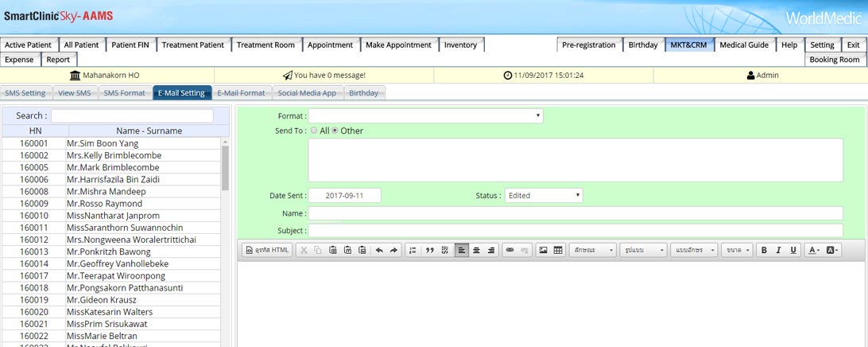Screen dimensions: 868x347
Task: Select the "All" send-to radio button
Action: pos(314,131)
